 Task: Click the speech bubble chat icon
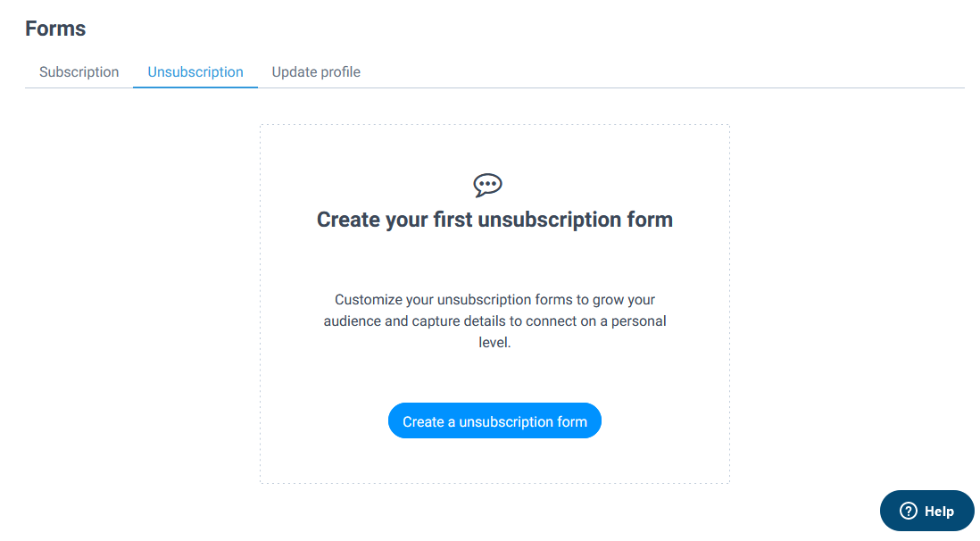coord(487,185)
